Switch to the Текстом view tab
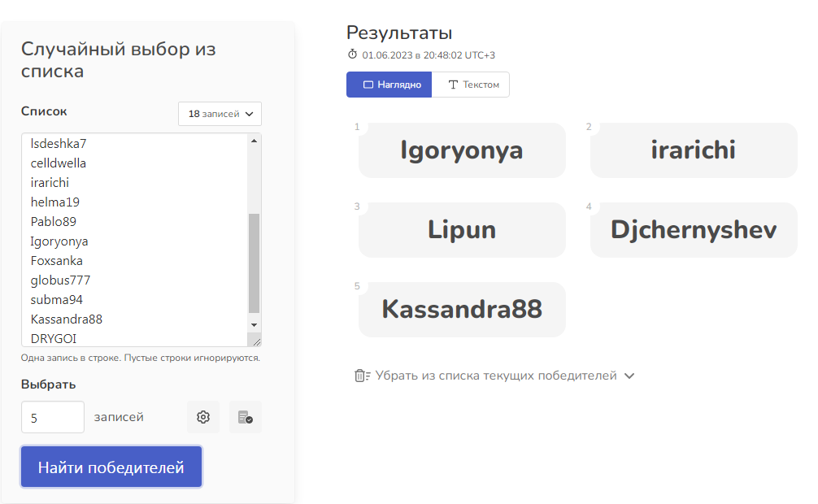 pyautogui.click(x=472, y=85)
